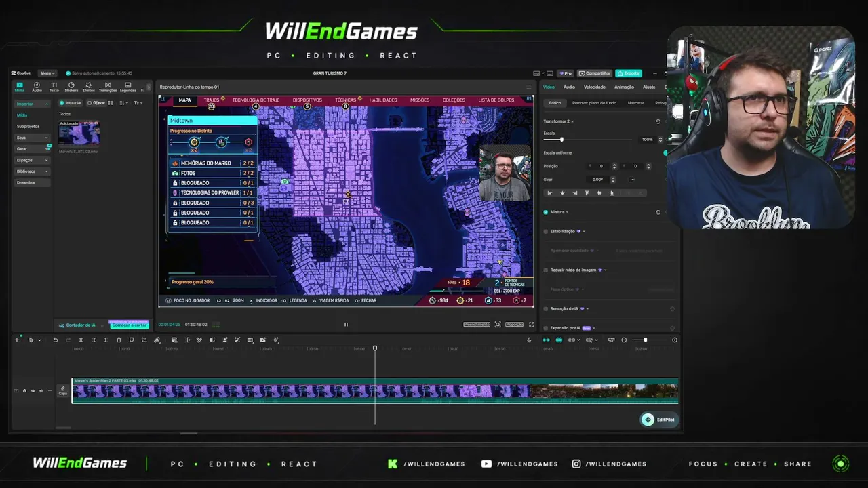Open fullscreen preview icon
This screenshot has height=488, width=868.
click(x=531, y=325)
